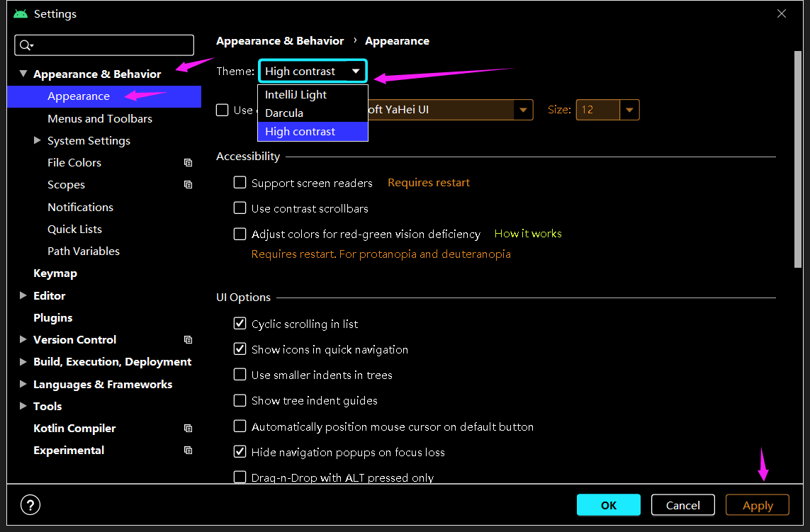Select Appearance in the settings tree

click(x=104, y=96)
